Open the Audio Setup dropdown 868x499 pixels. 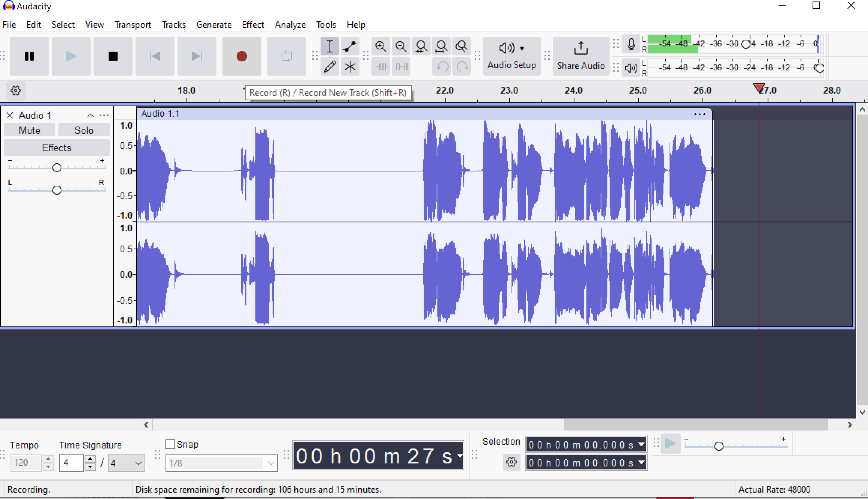[512, 56]
